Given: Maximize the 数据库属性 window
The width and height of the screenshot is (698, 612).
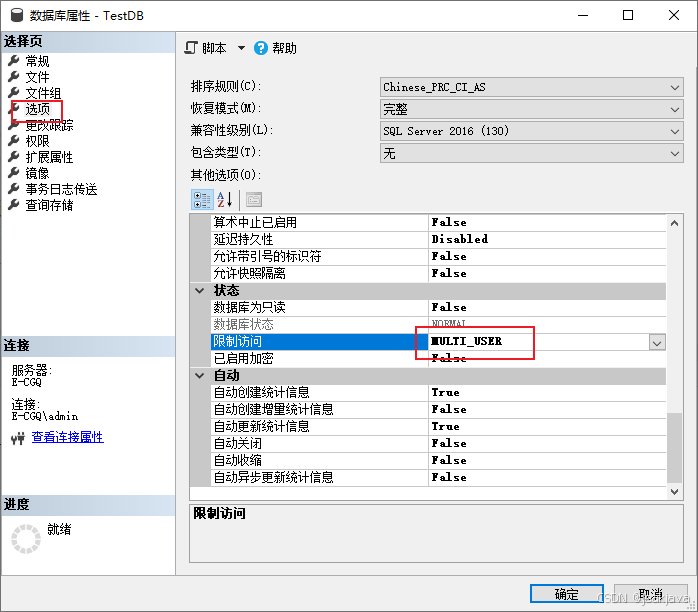Looking at the screenshot, I should click(628, 15).
